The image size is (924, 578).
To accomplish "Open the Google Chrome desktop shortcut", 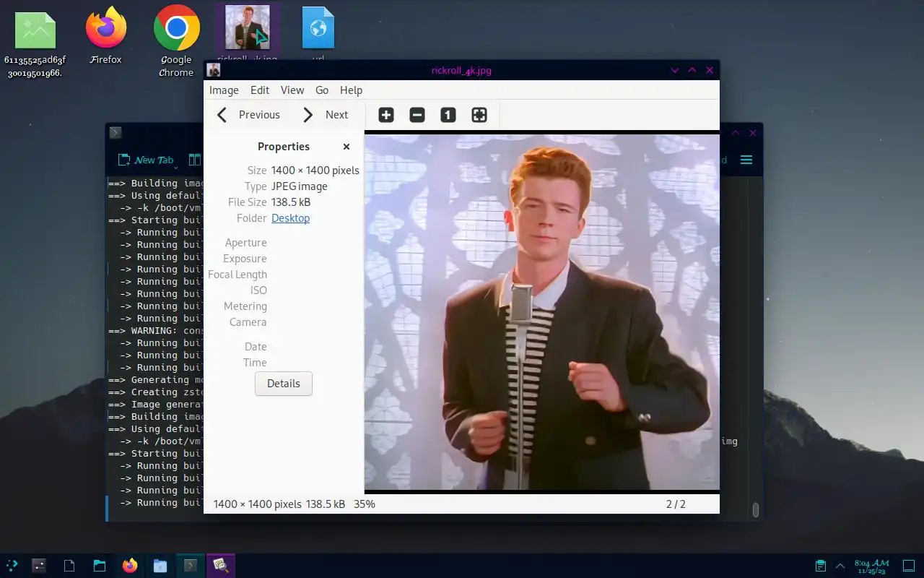I will tap(176, 42).
